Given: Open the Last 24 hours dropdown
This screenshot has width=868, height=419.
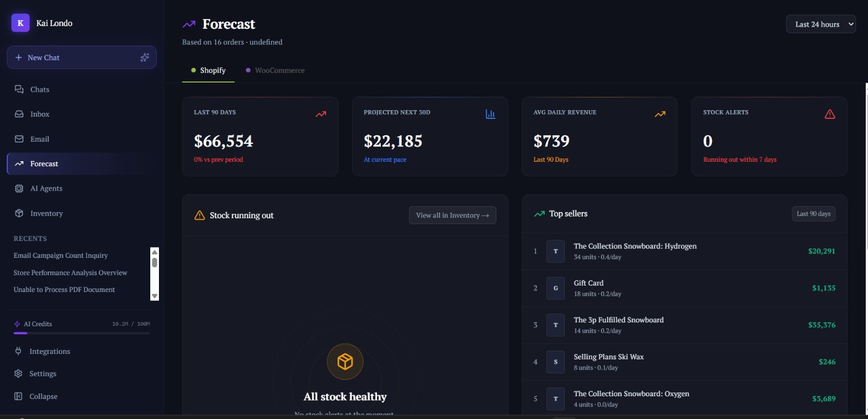Looking at the screenshot, I should [x=821, y=24].
